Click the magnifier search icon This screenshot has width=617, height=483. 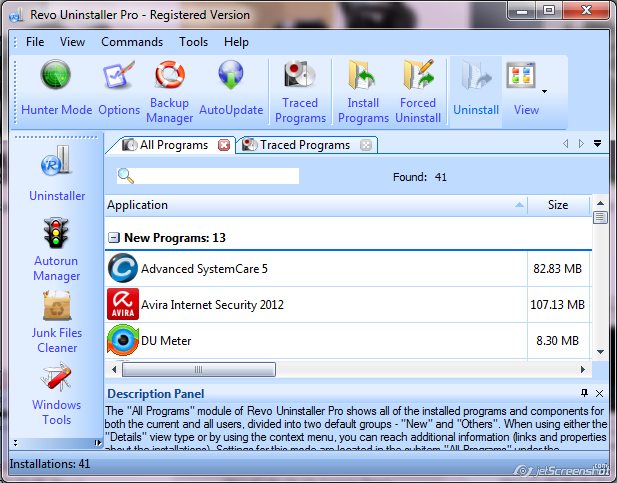(x=126, y=176)
